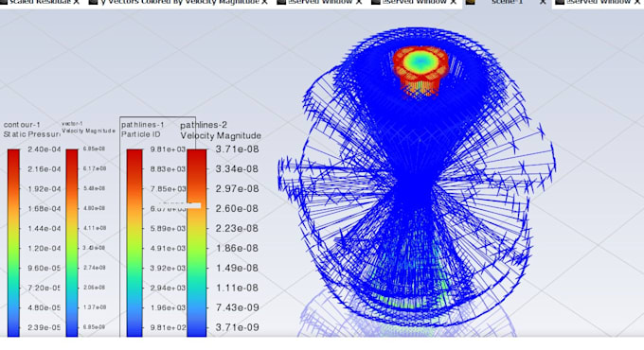Viewport: 644px width, 350px height.
Task: Open the Reserved Window tab just before scene-1
Action: point(415,2)
